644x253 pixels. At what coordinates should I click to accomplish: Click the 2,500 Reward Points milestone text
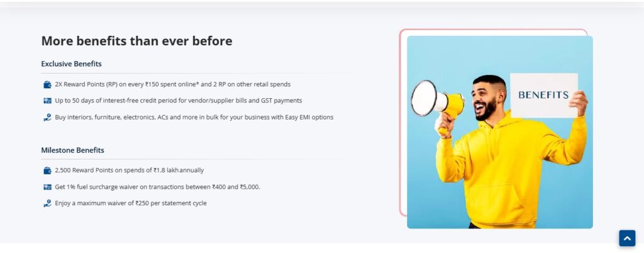point(129,171)
